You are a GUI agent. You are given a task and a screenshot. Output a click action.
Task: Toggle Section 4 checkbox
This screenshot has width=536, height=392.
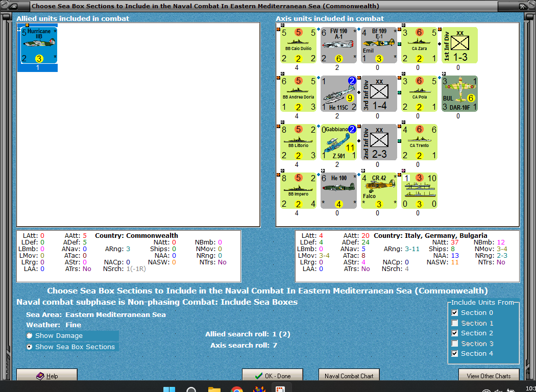coord(455,354)
